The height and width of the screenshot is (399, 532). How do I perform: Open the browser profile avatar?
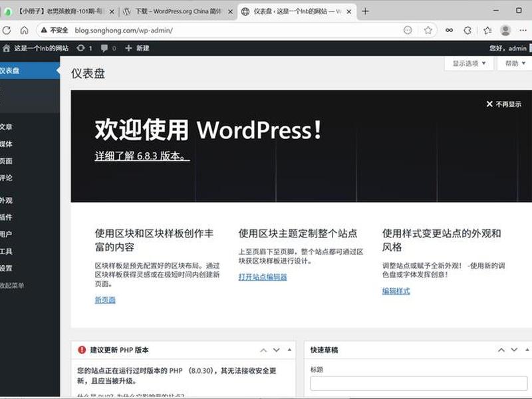505,30
